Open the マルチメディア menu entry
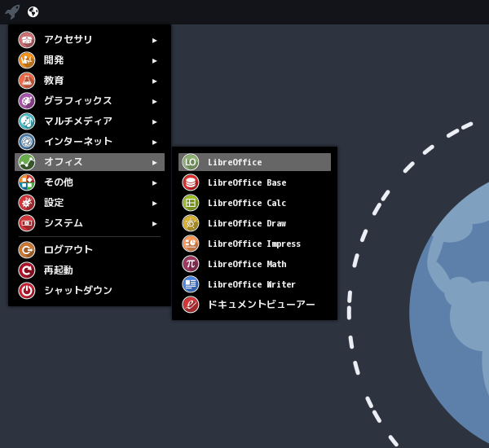 pos(90,121)
